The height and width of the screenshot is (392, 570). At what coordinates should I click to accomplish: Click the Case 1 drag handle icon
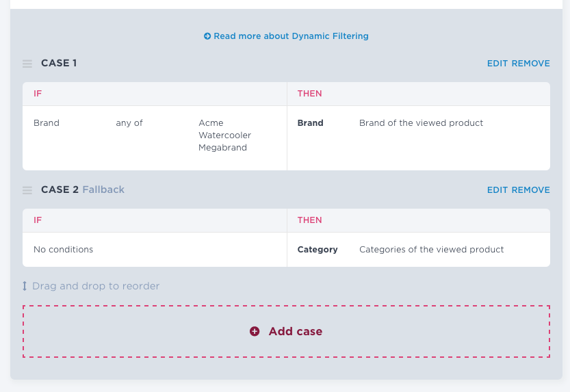[x=27, y=64]
